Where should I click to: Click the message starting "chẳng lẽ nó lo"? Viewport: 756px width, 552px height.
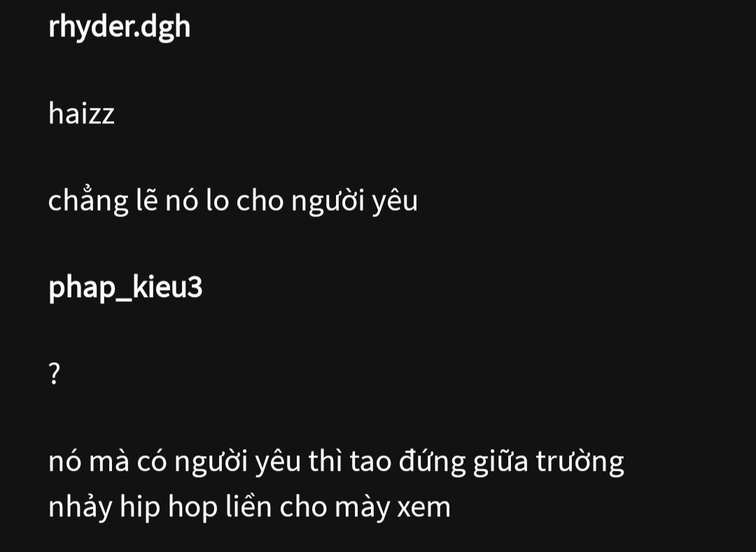tap(233, 200)
